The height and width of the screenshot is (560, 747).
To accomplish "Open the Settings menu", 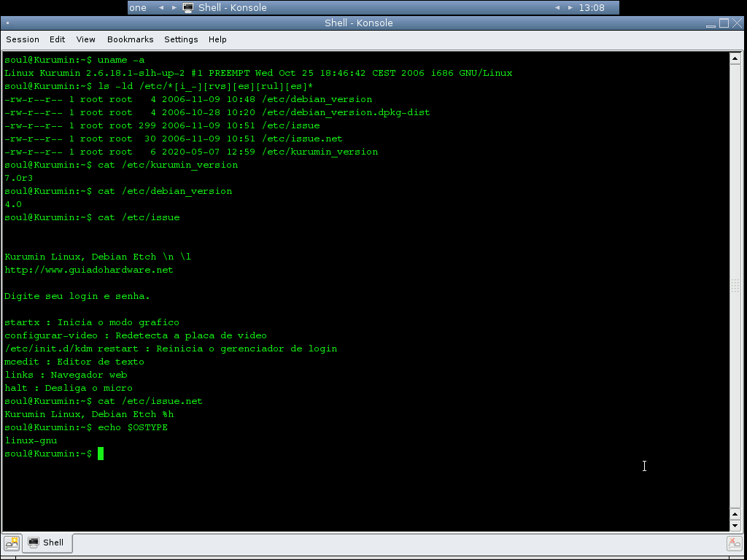I will [181, 39].
